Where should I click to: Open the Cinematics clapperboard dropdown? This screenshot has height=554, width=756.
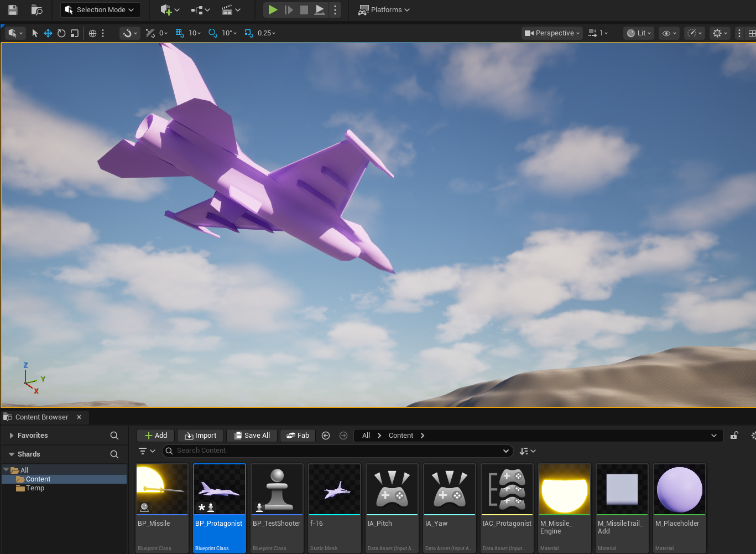coord(231,10)
